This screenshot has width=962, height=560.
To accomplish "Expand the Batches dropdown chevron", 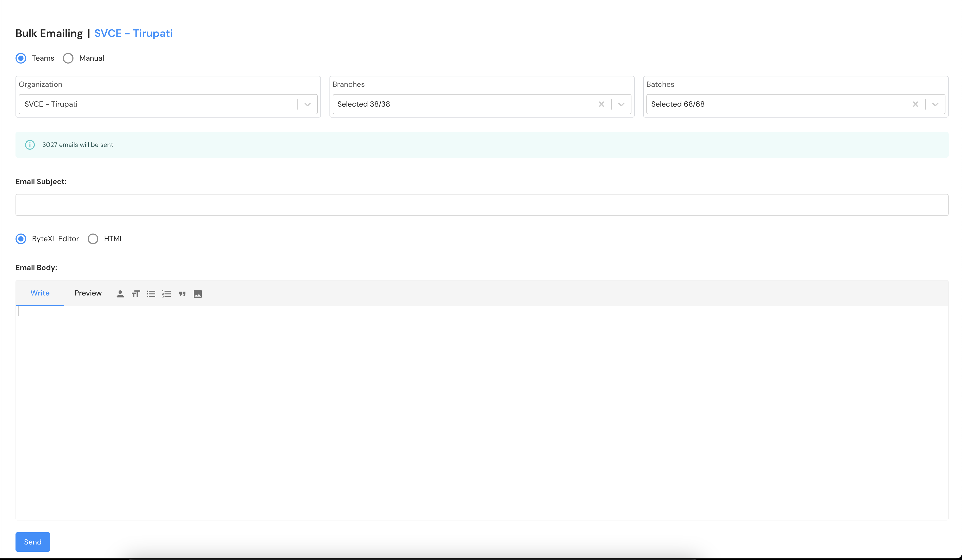I will (x=935, y=104).
